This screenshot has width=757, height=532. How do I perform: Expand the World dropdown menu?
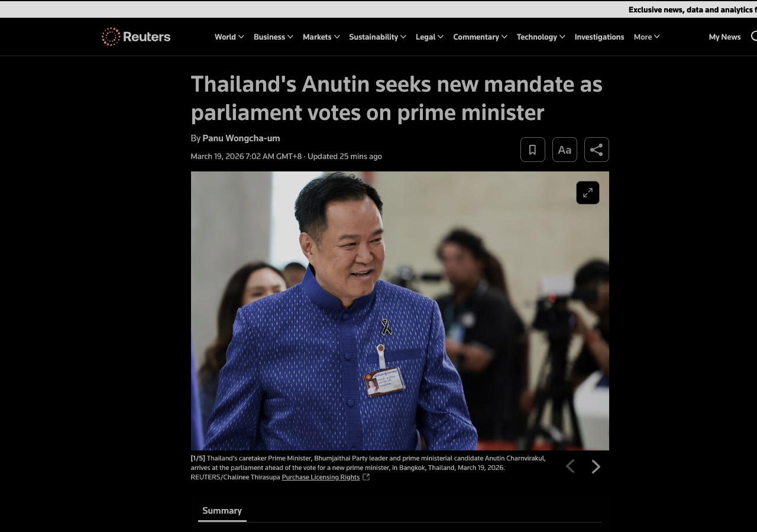[229, 37]
